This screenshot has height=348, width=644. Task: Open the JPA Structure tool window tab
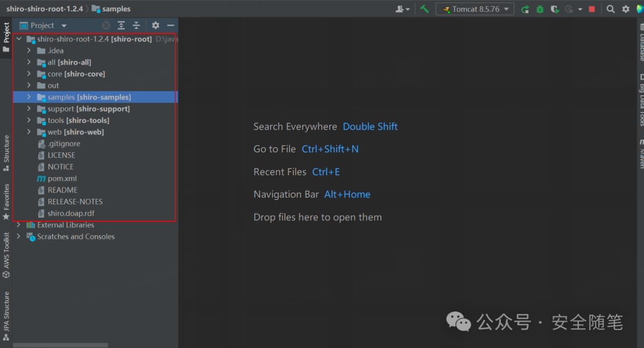coord(6,316)
